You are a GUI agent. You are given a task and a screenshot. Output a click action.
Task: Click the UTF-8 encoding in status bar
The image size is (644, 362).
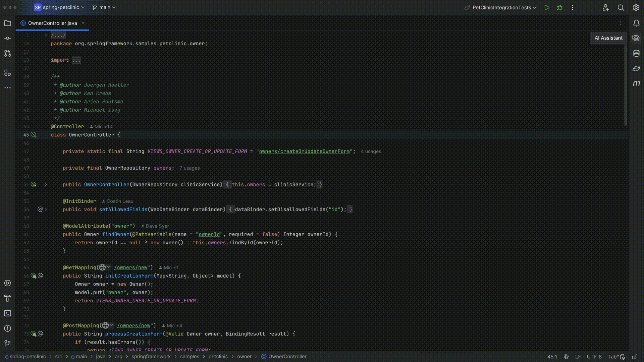click(x=594, y=357)
